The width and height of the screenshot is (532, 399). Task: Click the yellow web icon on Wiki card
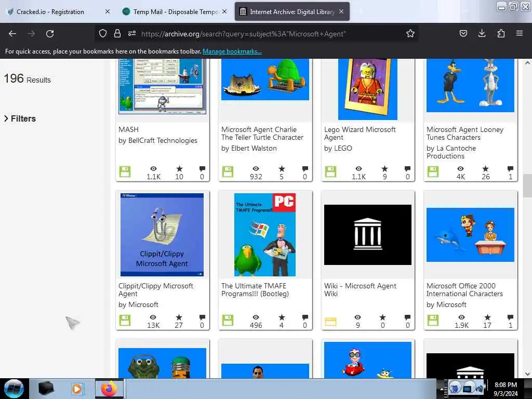(330, 321)
